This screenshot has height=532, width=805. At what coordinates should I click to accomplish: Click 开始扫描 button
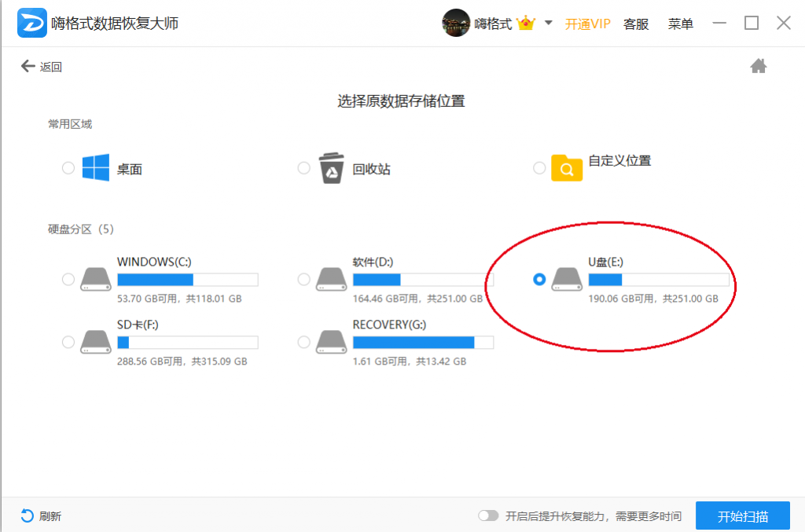point(742,515)
